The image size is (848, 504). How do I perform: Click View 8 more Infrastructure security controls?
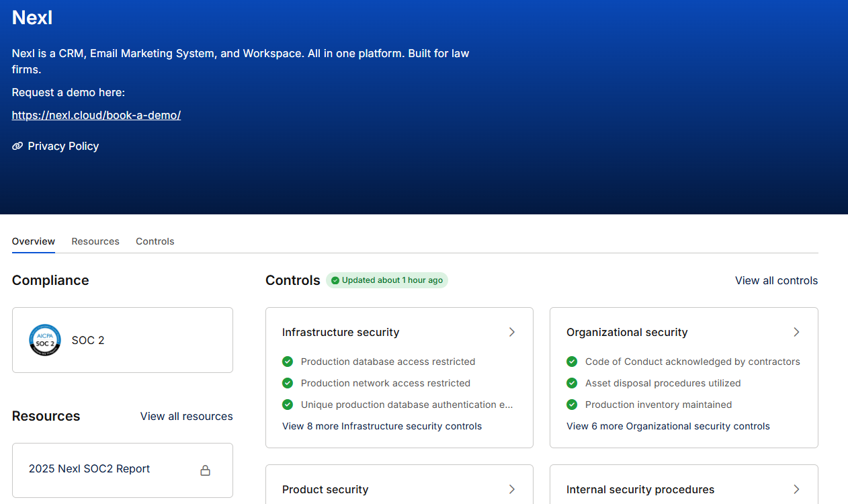coord(382,425)
